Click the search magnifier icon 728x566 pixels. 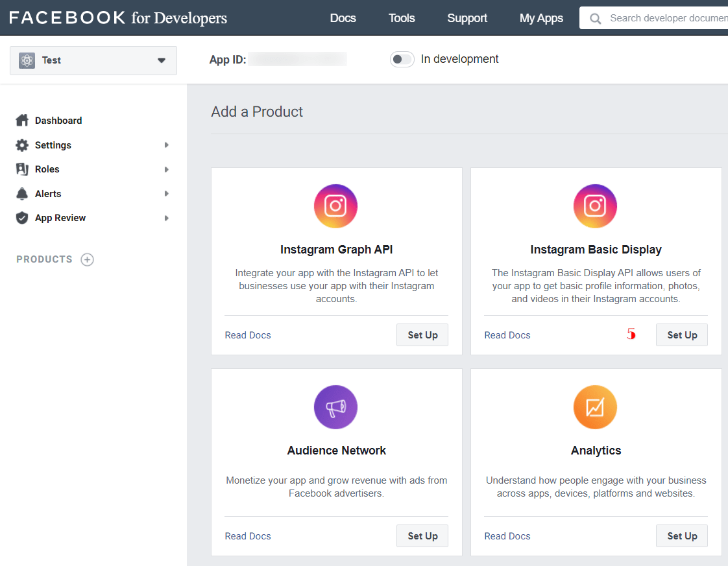pos(595,19)
